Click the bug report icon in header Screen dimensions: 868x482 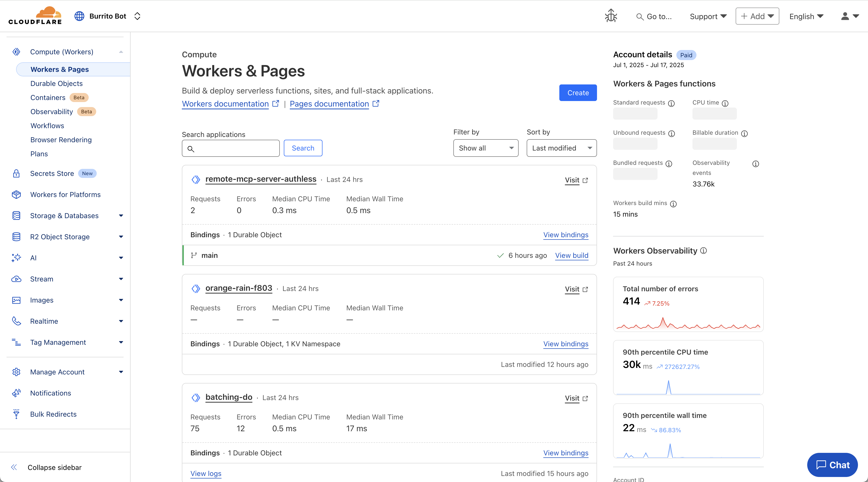611,16
